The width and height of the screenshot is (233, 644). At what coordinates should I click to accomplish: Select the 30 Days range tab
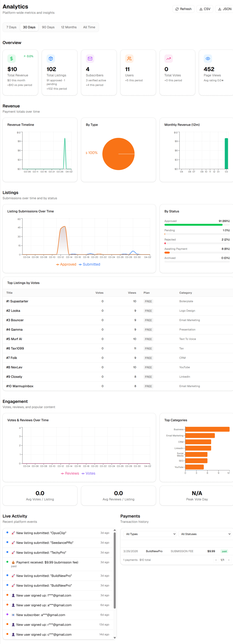(29, 27)
